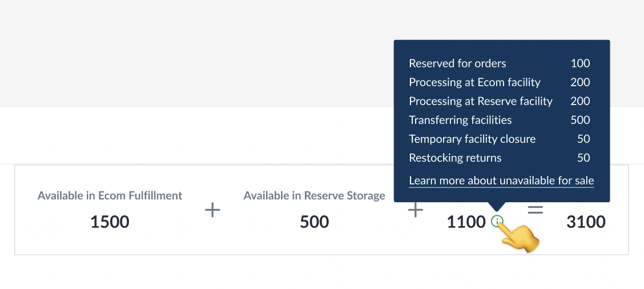Select the Reserved for orders row
The width and height of the screenshot is (644, 289).
(x=500, y=63)
